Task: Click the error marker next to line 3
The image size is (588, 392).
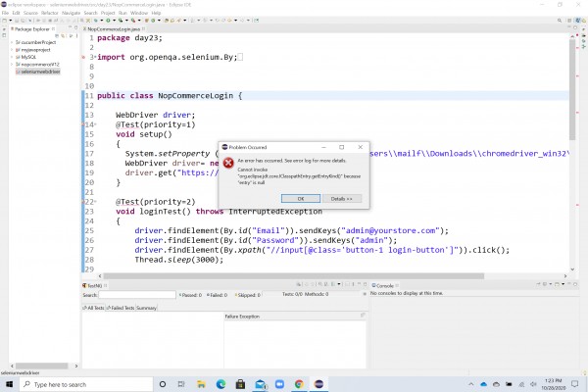Action: click(83, 58)
